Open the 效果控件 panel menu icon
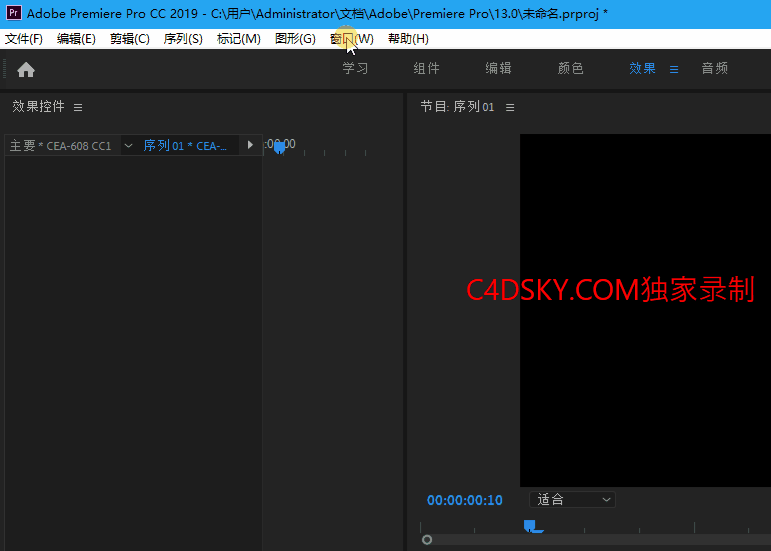 (78, 107)
